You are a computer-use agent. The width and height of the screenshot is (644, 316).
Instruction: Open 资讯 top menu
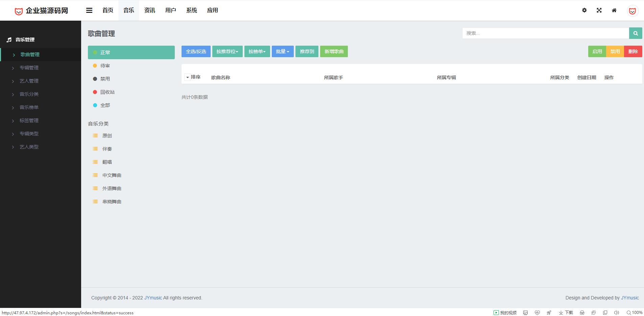pos(150,10)
